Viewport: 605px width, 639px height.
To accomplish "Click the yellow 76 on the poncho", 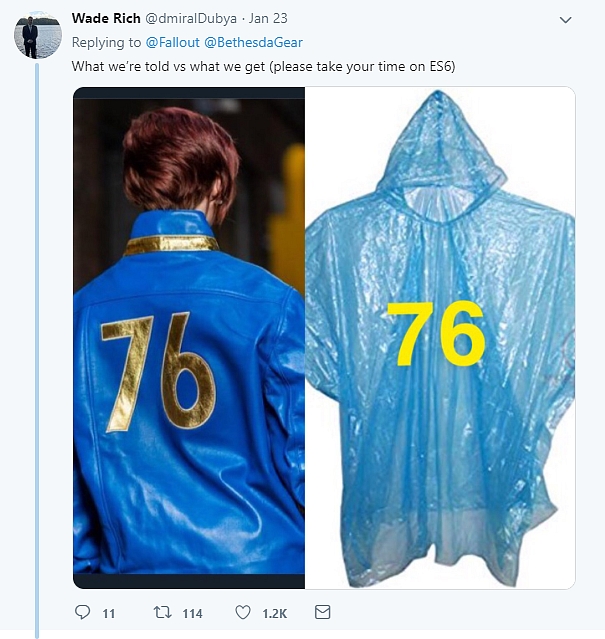I will (x=436, y=333).
